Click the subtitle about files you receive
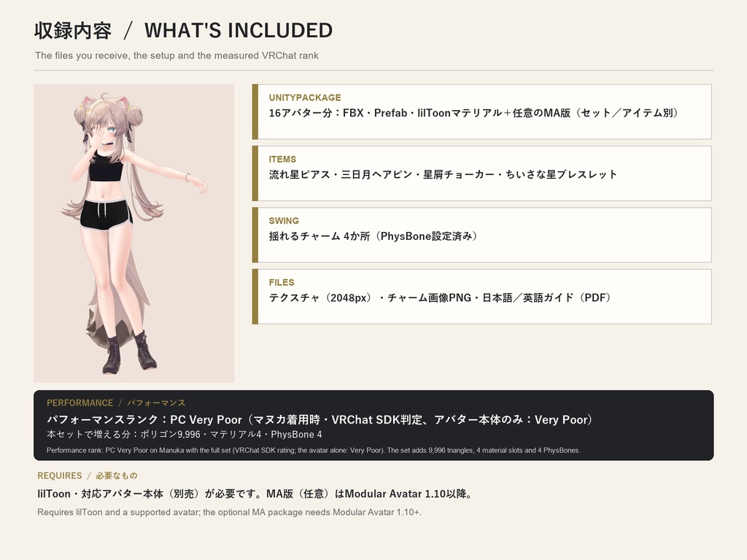The image size is (747, 560). [177, 55]
